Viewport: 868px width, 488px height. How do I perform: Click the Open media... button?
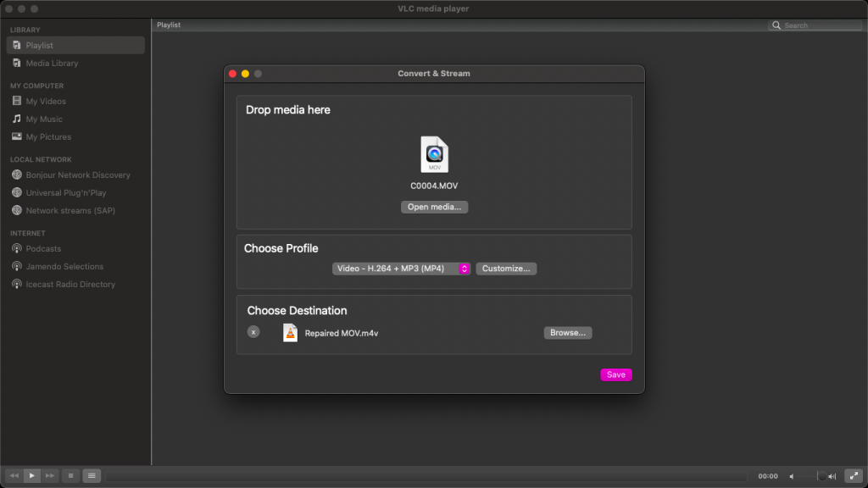pyautogui.click(x=434, y=207)
